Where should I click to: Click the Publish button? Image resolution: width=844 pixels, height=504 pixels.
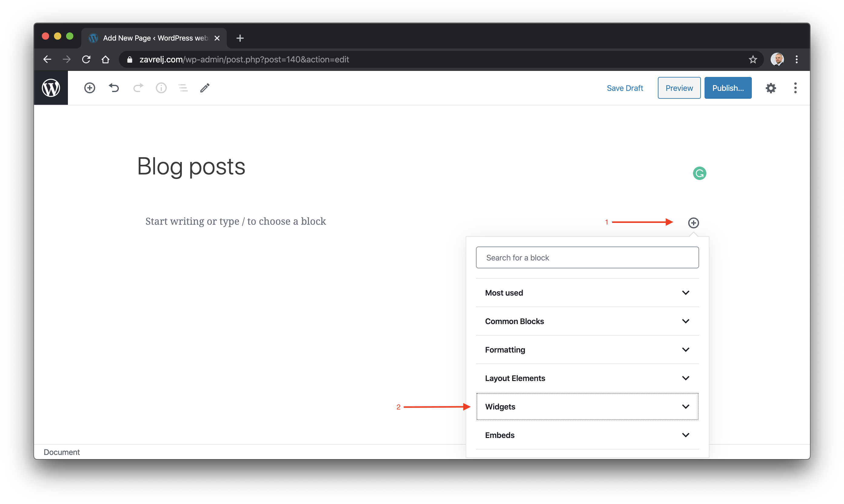point(728,88)
